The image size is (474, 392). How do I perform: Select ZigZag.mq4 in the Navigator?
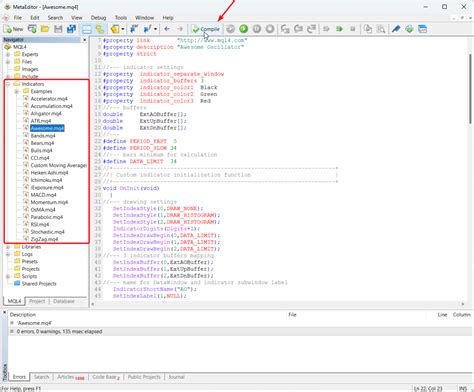pos(44,239)
